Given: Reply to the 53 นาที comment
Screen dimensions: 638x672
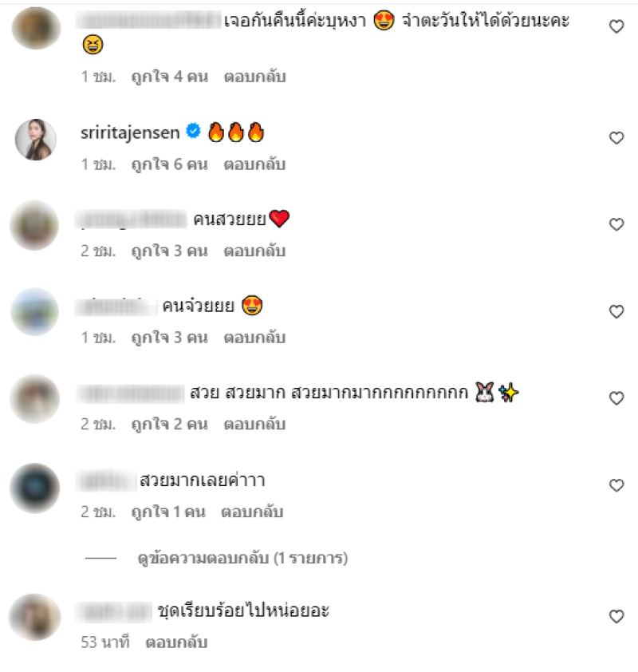Looking at the screenshot, I should pyautogui.click(x=176, y=642).
